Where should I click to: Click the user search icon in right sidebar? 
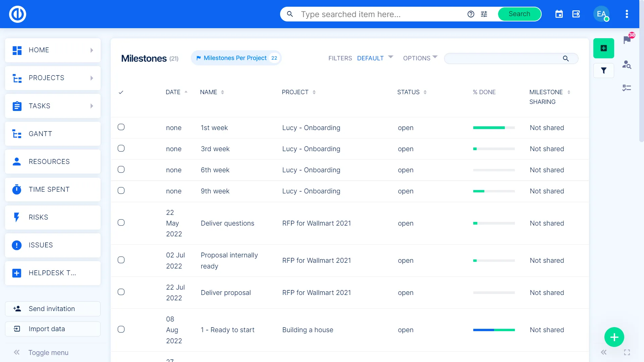tap(627, 64)
